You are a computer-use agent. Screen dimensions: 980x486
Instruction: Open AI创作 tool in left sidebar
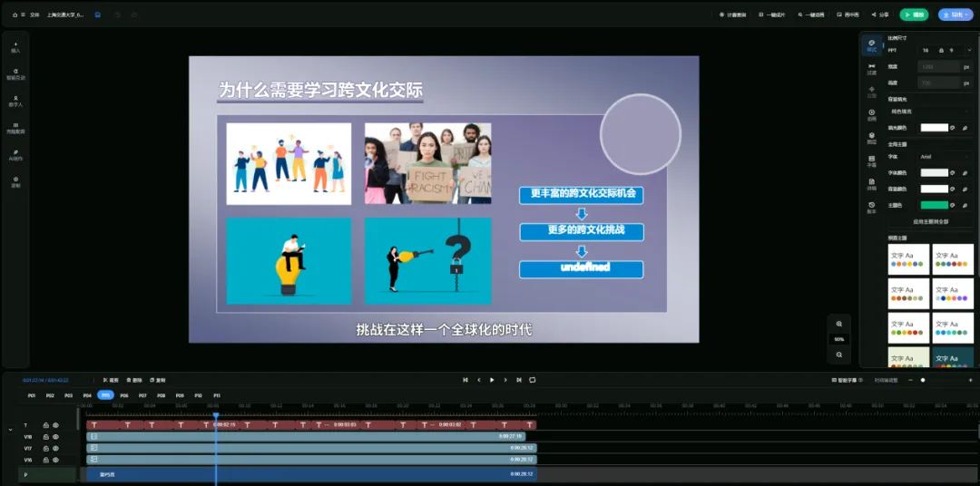(15, 155)
